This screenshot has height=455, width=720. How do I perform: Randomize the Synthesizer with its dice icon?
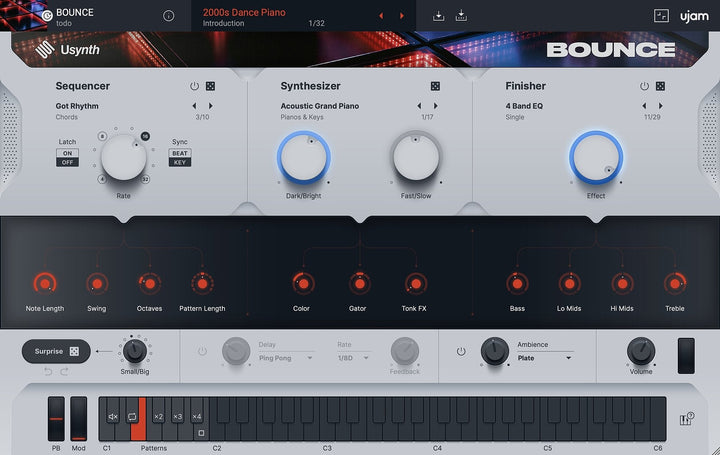point(435,86)
